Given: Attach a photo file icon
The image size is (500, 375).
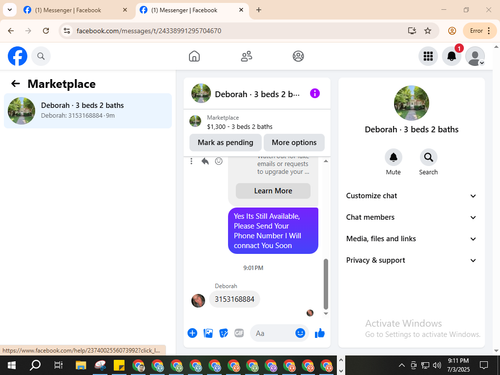Looking at the screenshot, I should 208,333.
